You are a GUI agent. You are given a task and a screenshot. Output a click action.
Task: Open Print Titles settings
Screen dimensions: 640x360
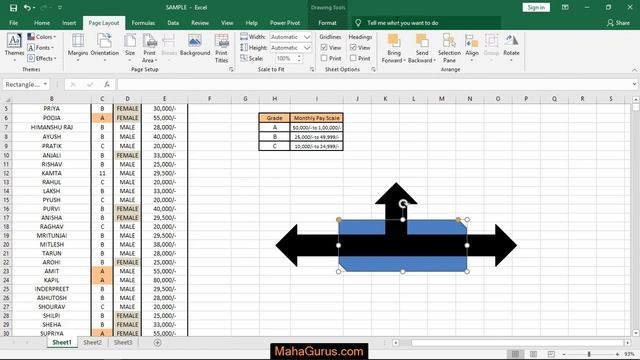[221, 48]
